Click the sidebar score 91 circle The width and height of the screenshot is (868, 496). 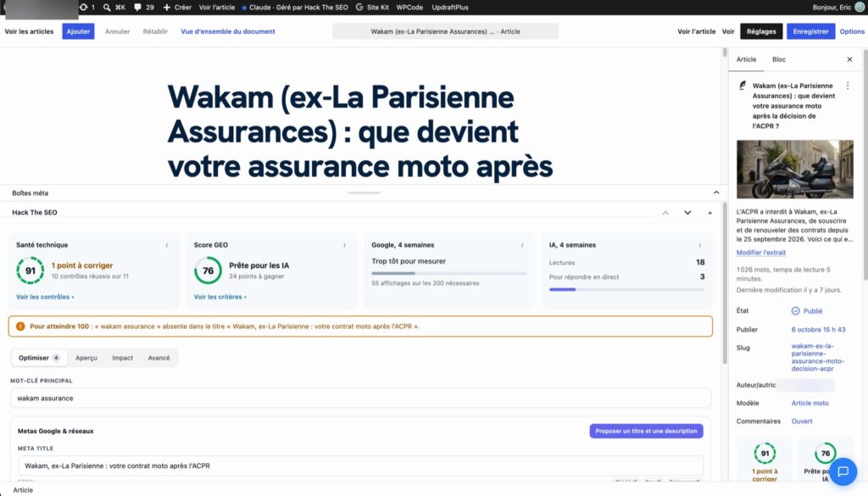click(x=765, y=454)
